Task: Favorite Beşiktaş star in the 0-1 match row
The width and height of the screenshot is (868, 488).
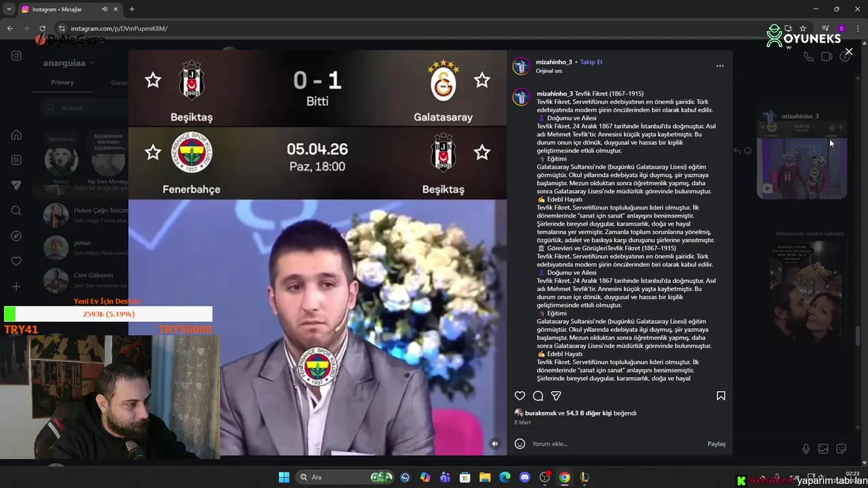Action: click(x=153, y=81)
